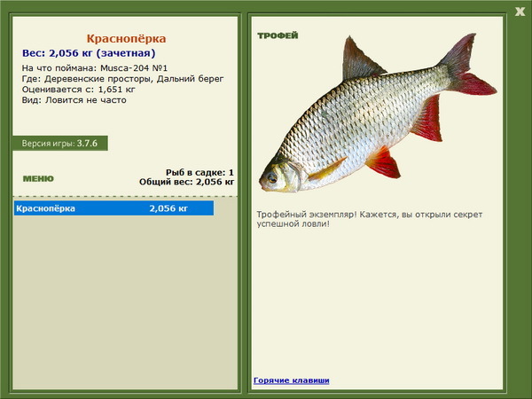Click the Оценивается с: 1,651 кг line

pyautogui.click(x=79, y=90)
